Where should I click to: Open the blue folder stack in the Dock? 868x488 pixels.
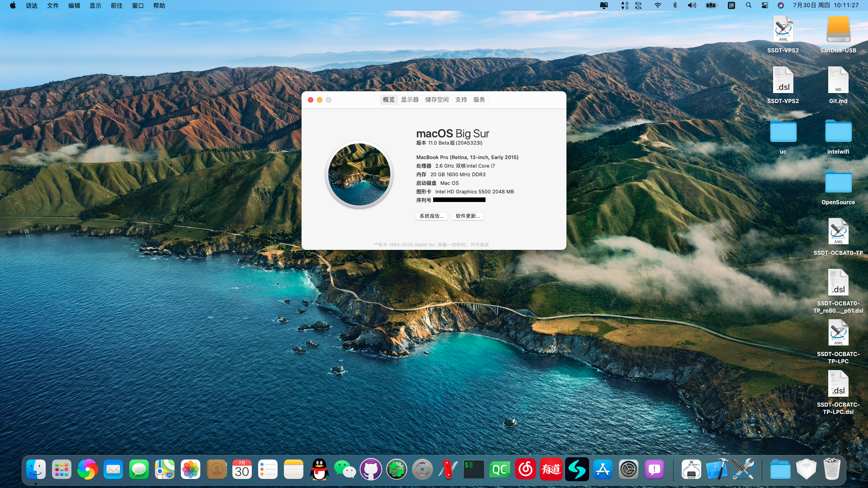point(780,469)
